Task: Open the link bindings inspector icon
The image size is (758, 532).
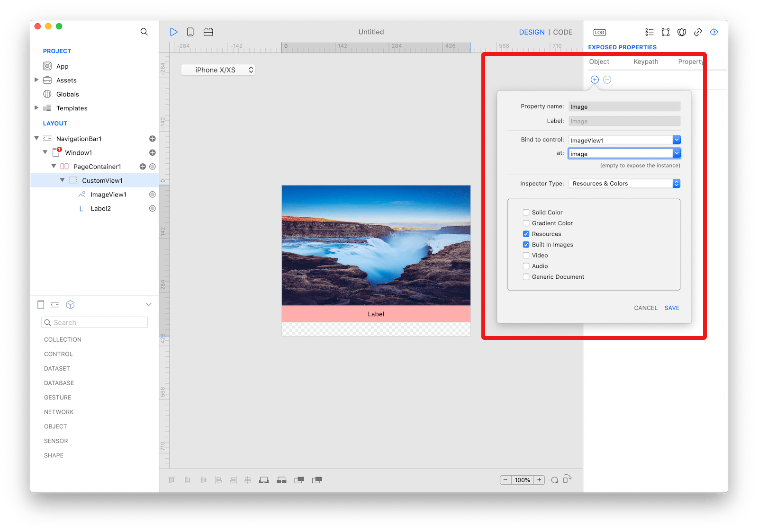Action: pyautogui.click(x=698, y=32)
